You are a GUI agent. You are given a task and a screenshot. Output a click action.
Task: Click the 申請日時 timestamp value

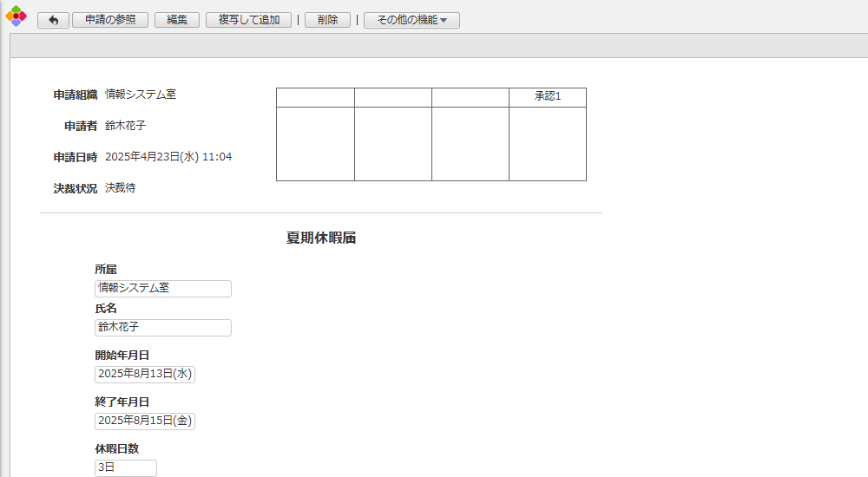(168, 157)
